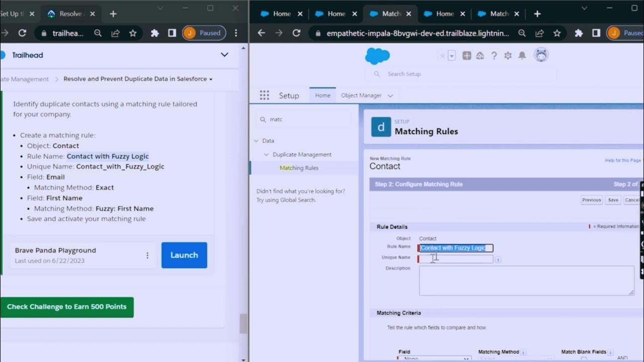Image resolution: width=644 pixels, height=362 pixels.
Task: Switch to the first Home tab in Salesforce browser
Action: pyautogui.click(x=281, y=14)
